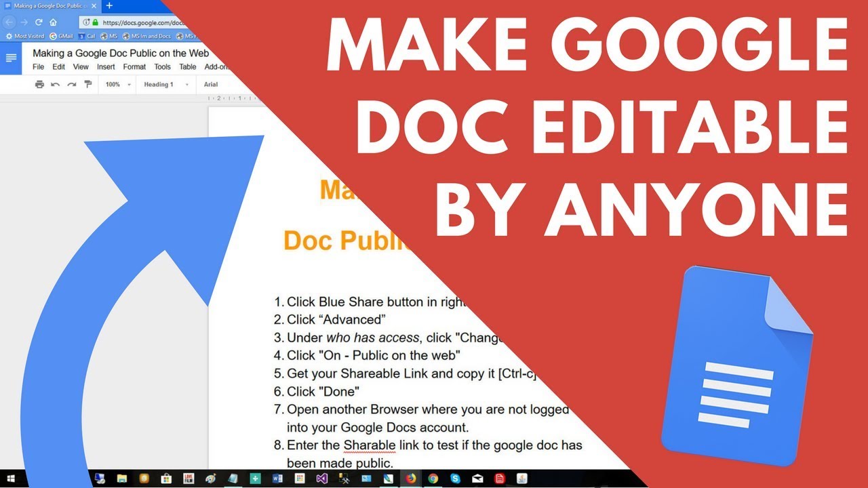Click the site info icon in address bar
This screenshot has height=488, width=868.
click(x=86, y=22)
